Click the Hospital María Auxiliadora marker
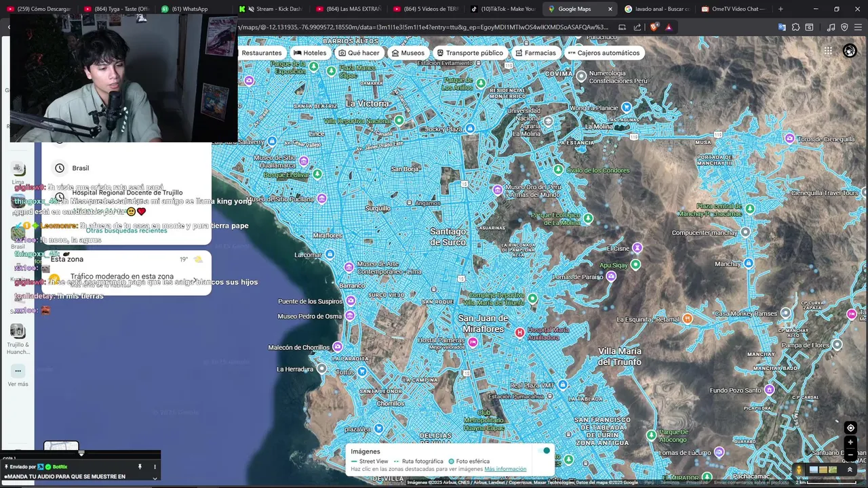Viewport: 868px width, 488px height. (x=519, y=332)
